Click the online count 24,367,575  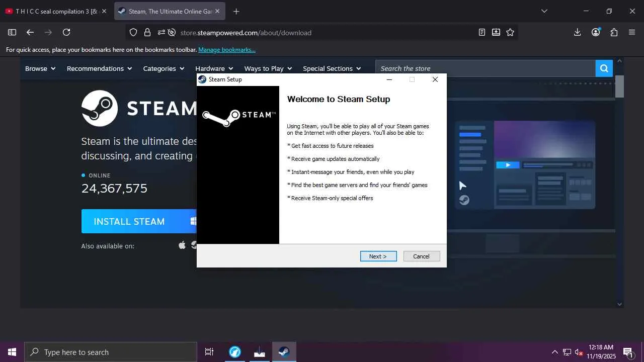point(114,189)
